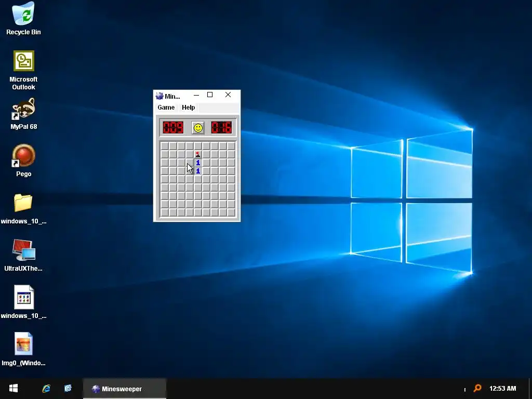Click the orange search icon in system tray
The height and width of the screenshot is (399, 532).
pyautogui.click(x=477, y=388)
